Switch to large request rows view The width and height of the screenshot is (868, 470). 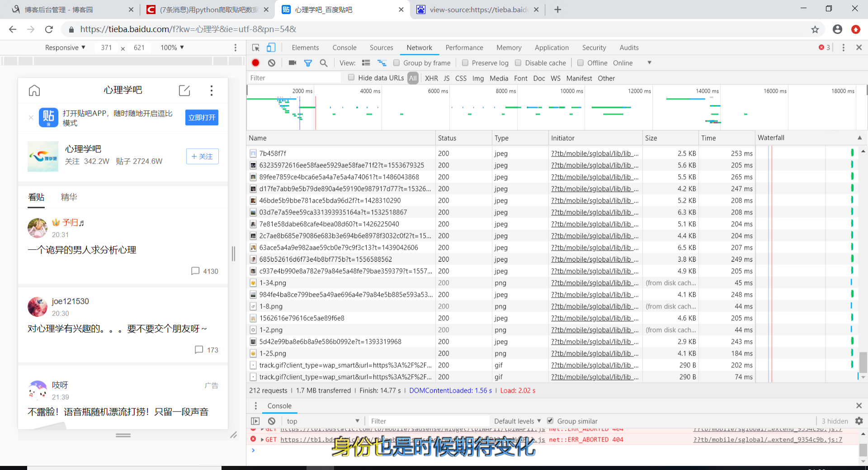pyautogui.click(x=366, y=63)
